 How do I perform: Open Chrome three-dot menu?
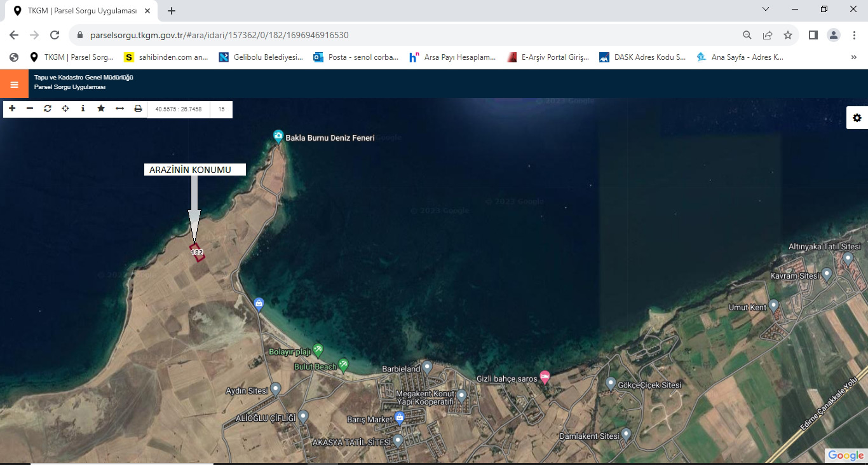(x=855, y=36)
